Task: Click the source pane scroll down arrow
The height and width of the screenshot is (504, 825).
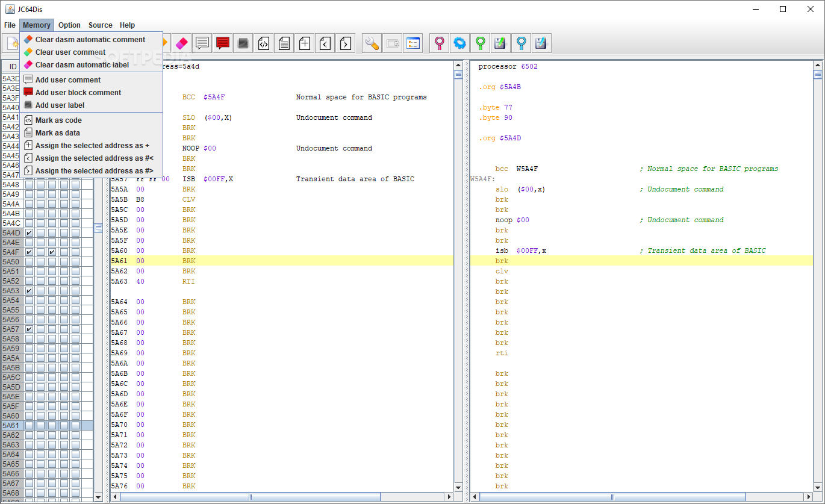Action: click(x=817, y=487)
